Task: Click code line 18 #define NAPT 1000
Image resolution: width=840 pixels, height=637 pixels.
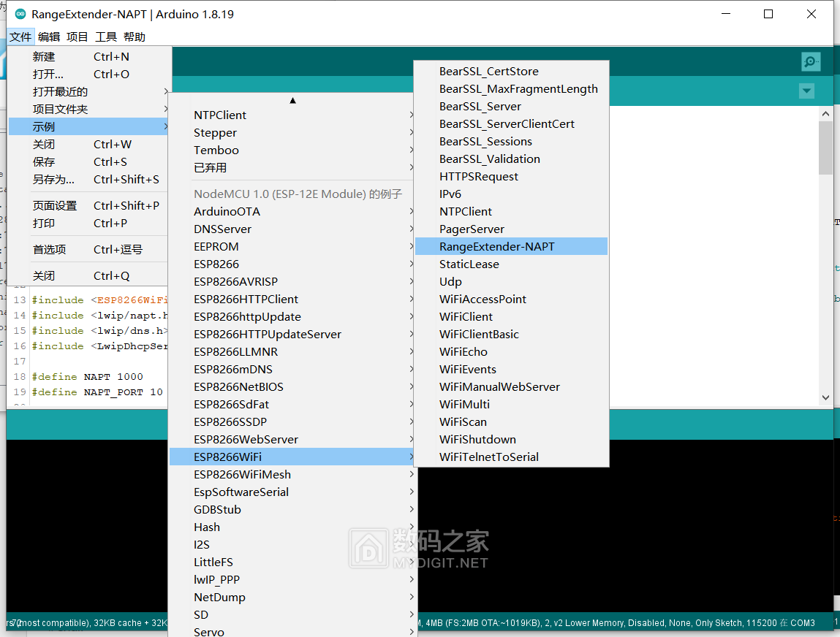Action: [x=87, y=377]
